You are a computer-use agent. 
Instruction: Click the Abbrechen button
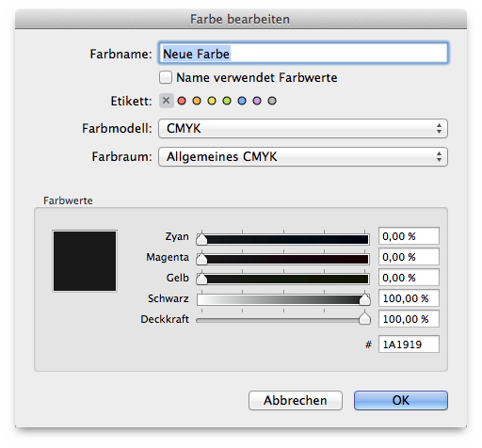296,400
